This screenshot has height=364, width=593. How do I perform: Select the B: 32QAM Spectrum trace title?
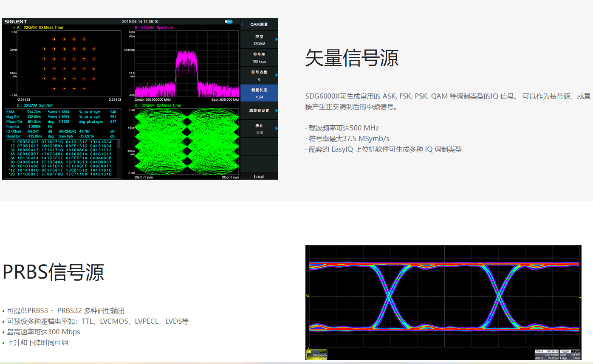point(154,27)
